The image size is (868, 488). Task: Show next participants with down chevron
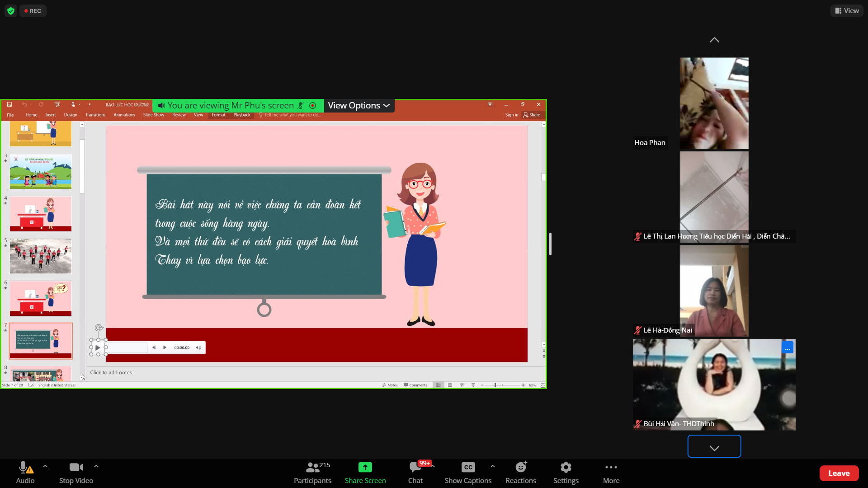714,446
